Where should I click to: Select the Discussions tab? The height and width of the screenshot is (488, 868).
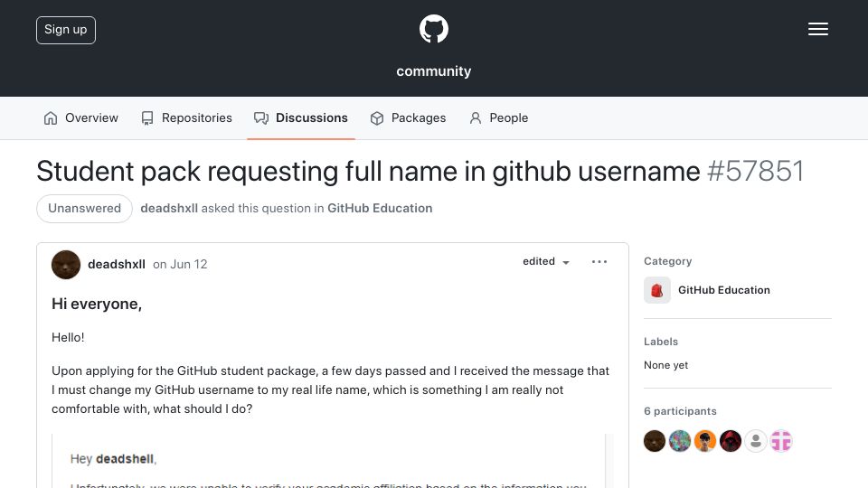[x=300, y=117]
